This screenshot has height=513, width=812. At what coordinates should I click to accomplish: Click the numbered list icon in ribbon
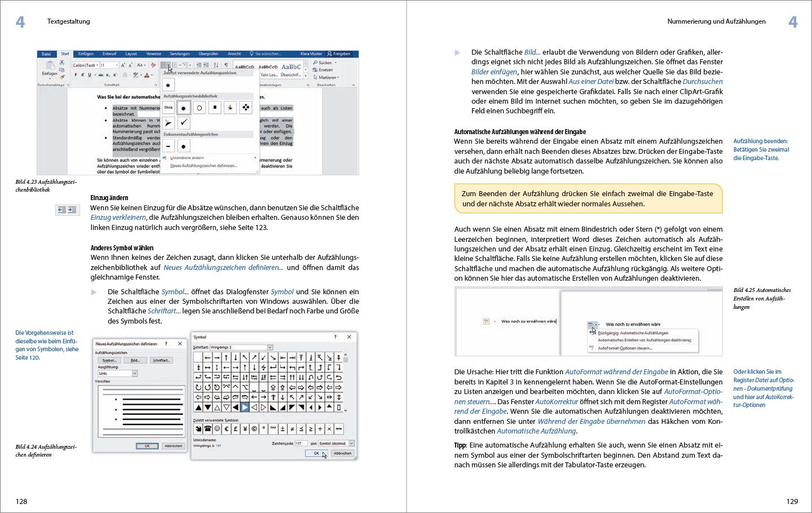pyautogui.click(x=175, y=65)
